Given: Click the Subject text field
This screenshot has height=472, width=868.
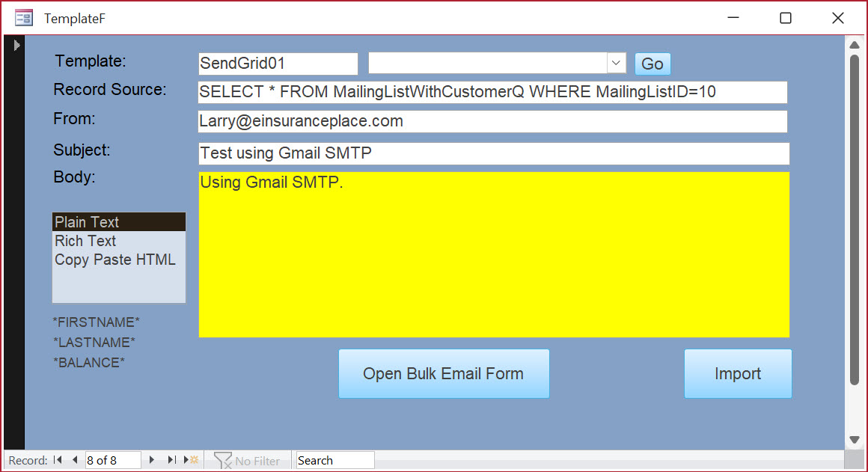Looking at the screenshot, I should point(494,153).
